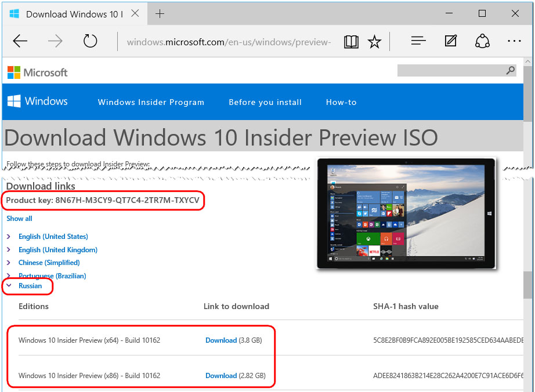Click the forward navigation arrow
Image resolution: width=535 pixels, height=392 pixels.
[x=55, y=41]
